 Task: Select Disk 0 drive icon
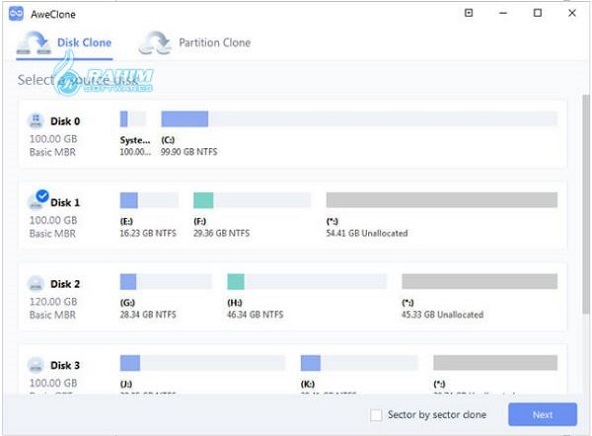pyautogui.click(x=35, y=121)
